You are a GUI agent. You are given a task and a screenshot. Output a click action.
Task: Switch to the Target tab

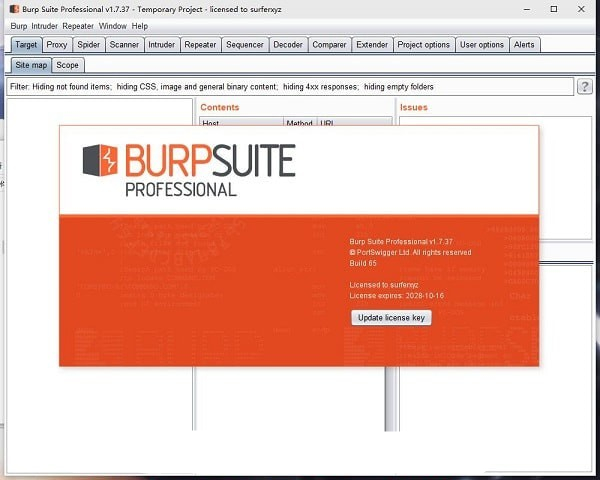pos(26,45)
